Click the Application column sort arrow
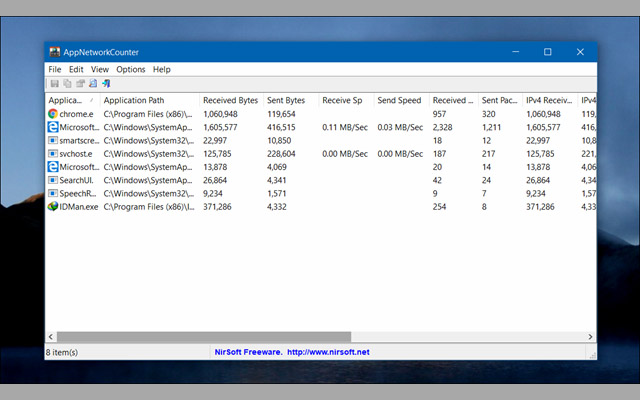640x400 pixels. (x=92, y=100)
